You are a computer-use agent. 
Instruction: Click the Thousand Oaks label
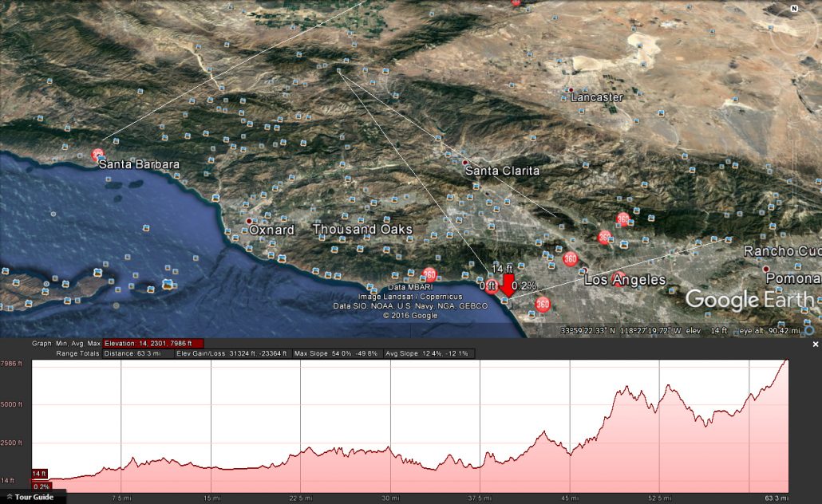tap(362, 230)
